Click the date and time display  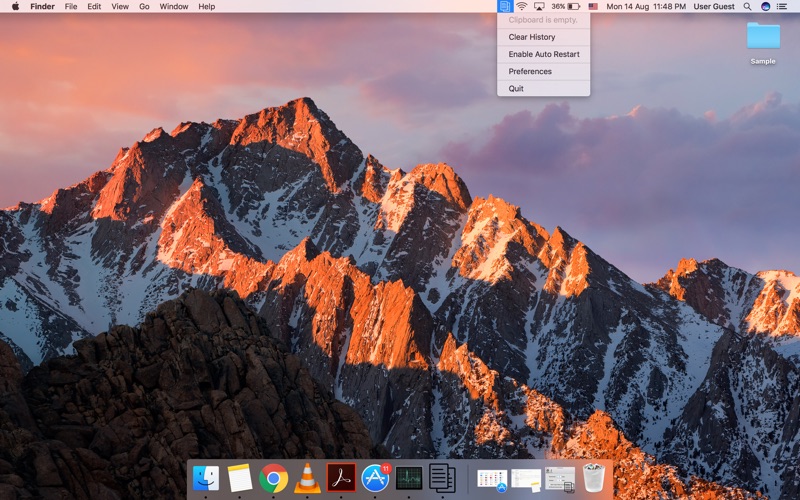pos(646,6)
